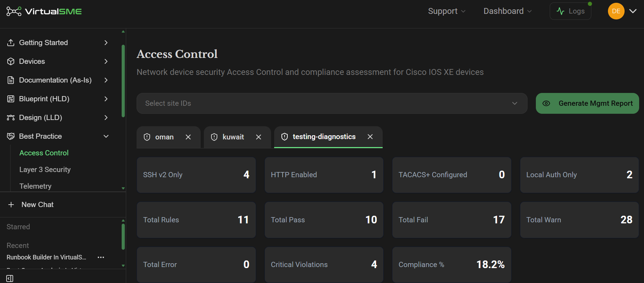
Task: Click the Devices cube icon
Action: click(x=11, y=61)
